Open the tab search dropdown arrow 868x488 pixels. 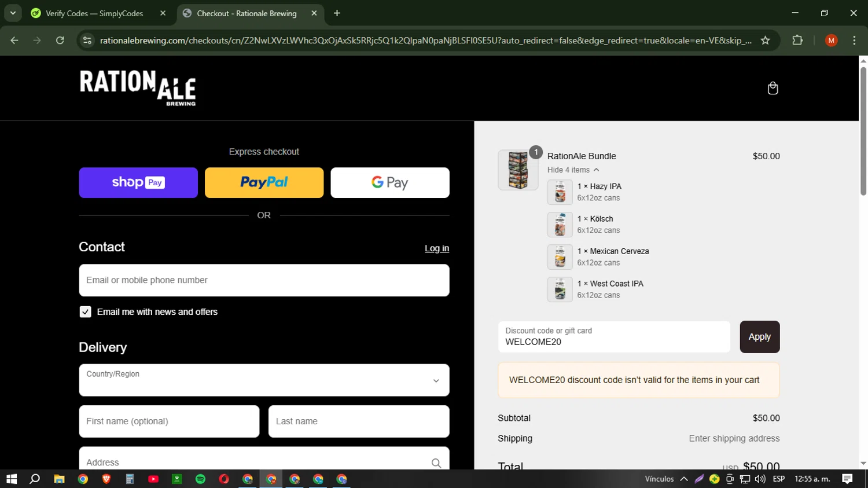pos(13,13)
